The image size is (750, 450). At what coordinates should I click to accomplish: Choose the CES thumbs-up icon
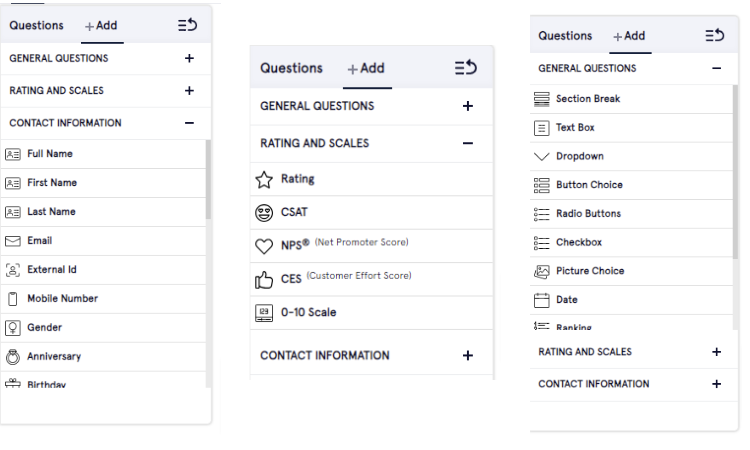264,280
